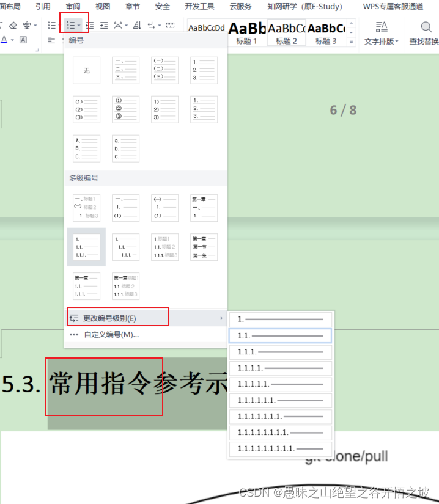Screen dimensions: 439x504
Task: Apply the 标题 2 style
Action: pyautogui.click(x=286, y=33)
